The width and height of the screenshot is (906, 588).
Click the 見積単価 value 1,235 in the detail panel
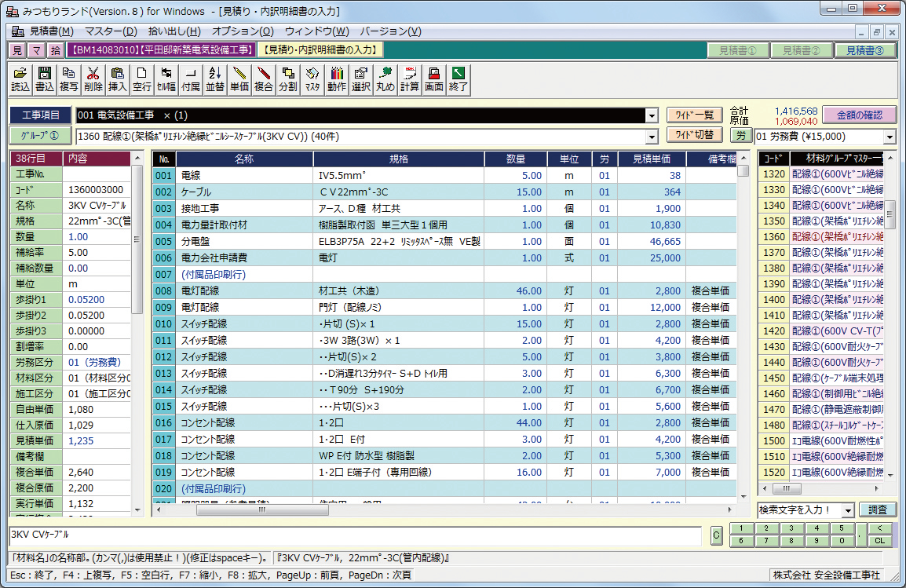coord(97,440)
